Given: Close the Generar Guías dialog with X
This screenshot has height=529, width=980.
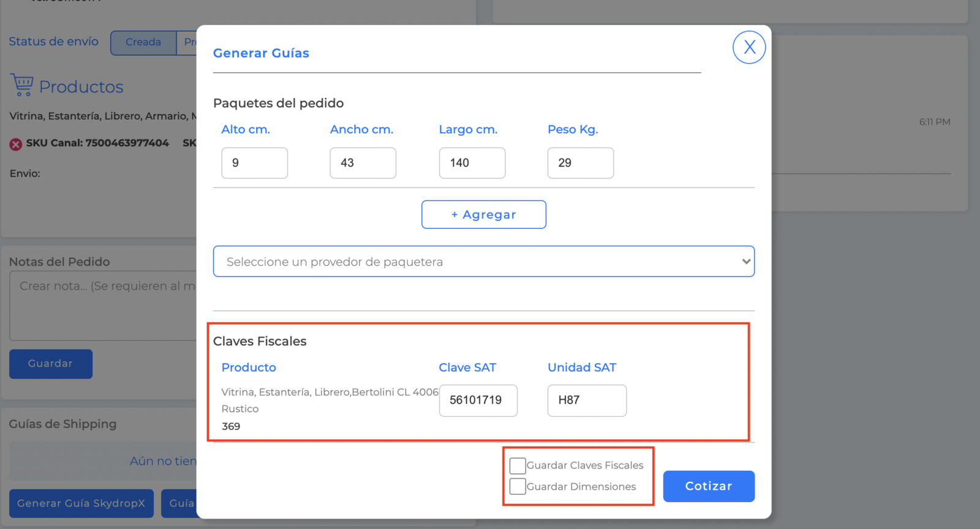Looking at the screenshot, I should coord(749,47).
